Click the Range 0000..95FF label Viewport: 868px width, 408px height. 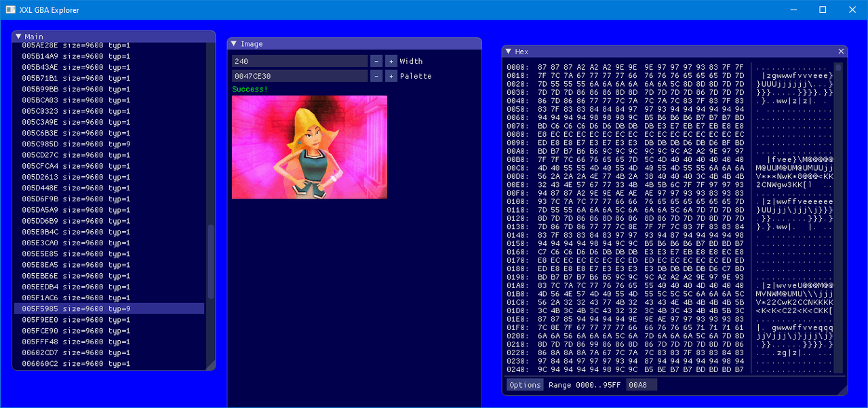585,385
